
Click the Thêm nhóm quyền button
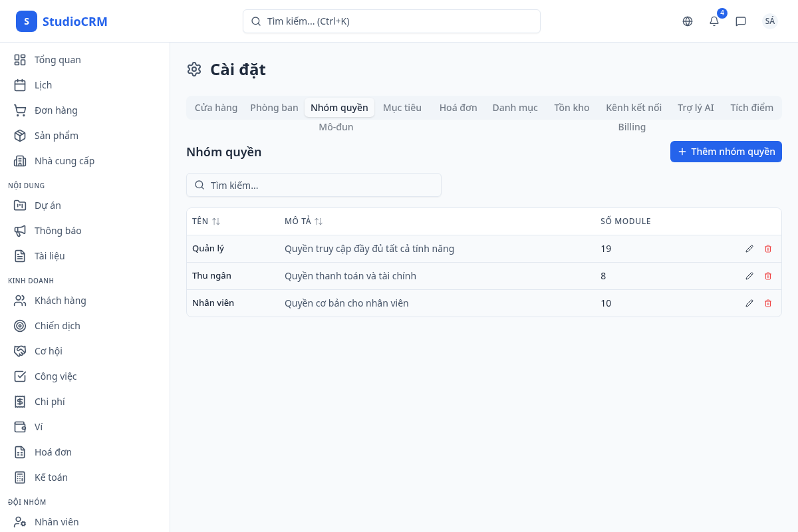pos(726,152)
